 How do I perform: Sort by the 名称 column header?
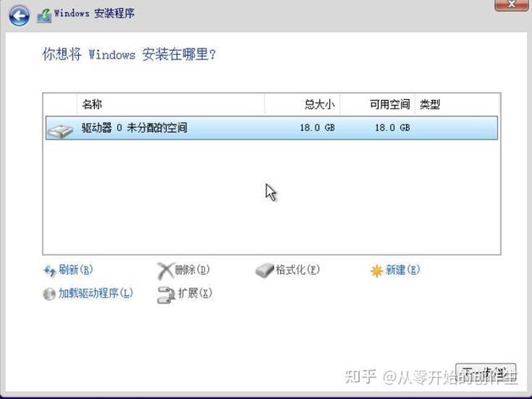point(92,105)
